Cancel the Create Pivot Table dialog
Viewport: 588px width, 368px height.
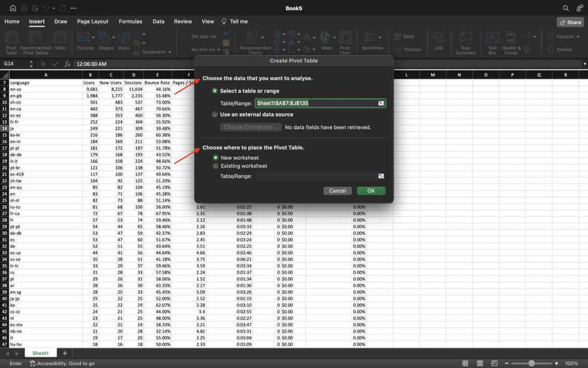(337, 190)
